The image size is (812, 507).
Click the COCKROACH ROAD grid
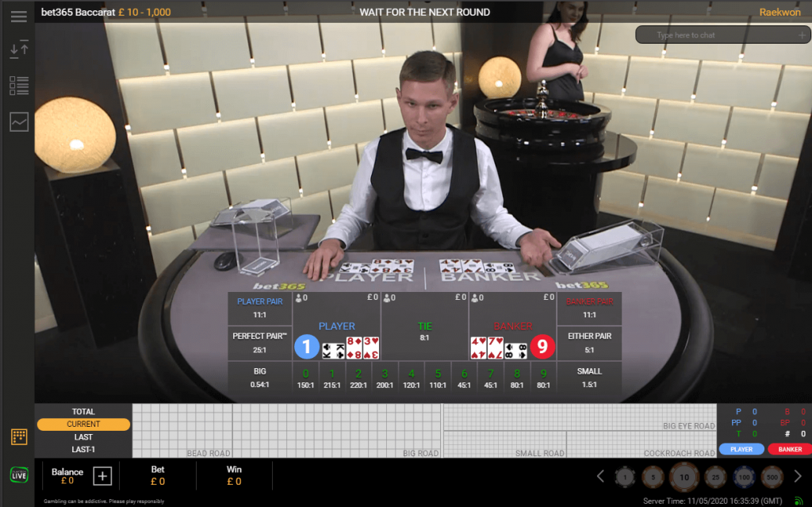[642, 444]
